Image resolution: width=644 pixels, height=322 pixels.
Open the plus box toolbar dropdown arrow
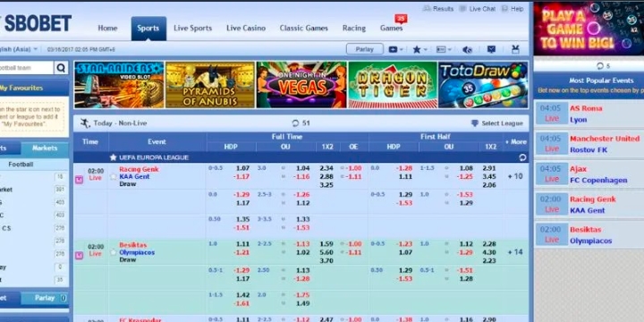click(402, 50)
